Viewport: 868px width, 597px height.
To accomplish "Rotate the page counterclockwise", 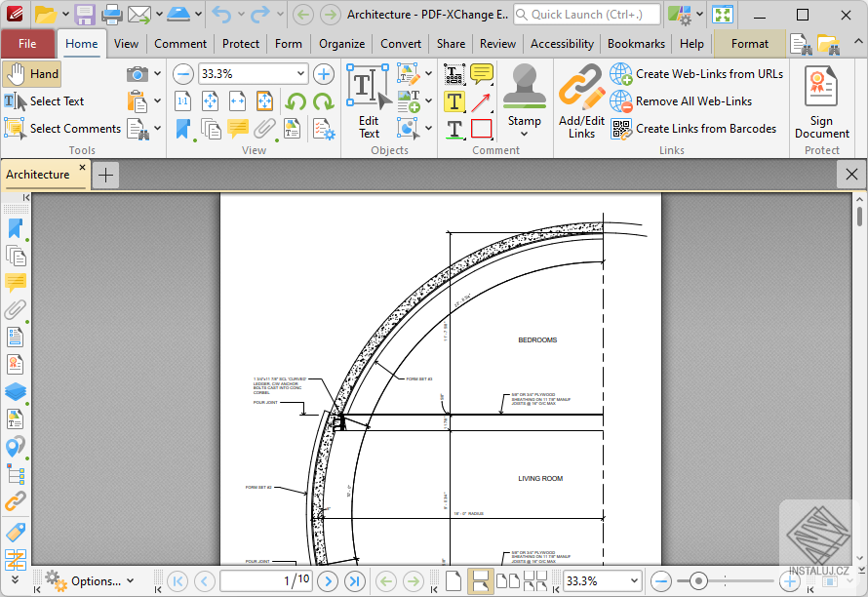I will click(296, 101).
